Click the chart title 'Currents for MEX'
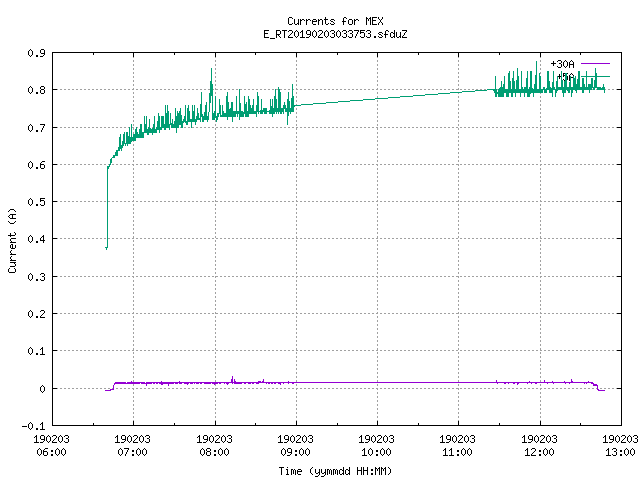Viewport: 640px width, 480px height. [x=335, y=21]
